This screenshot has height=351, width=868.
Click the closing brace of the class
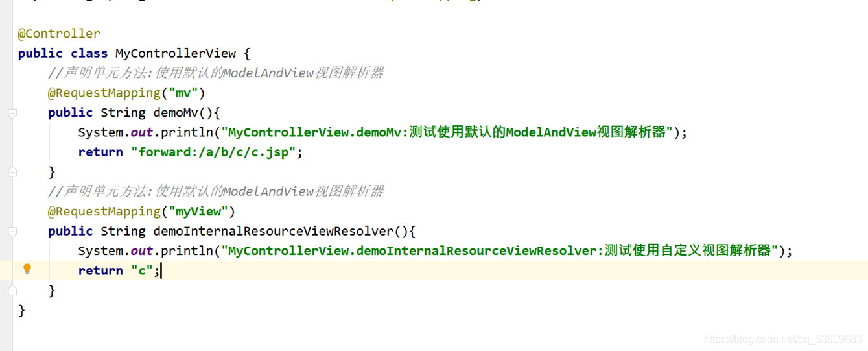tap(21, 311)
